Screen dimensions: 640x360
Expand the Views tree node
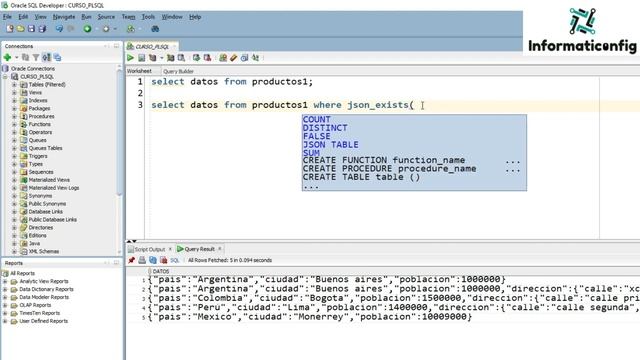coord(14,93)
